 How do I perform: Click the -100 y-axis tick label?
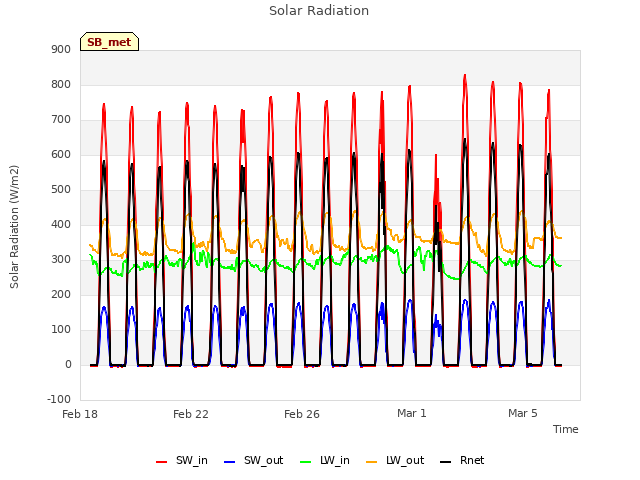[59, 400]
